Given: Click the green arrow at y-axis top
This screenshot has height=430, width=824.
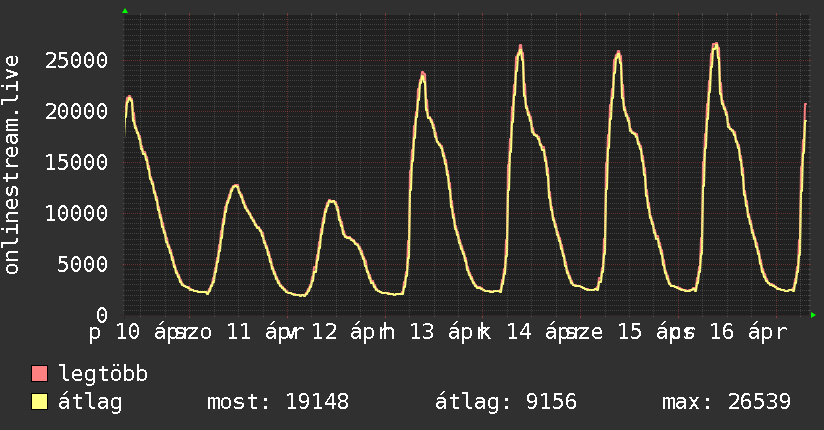Looking at the screenshot, I should [125, 11].
